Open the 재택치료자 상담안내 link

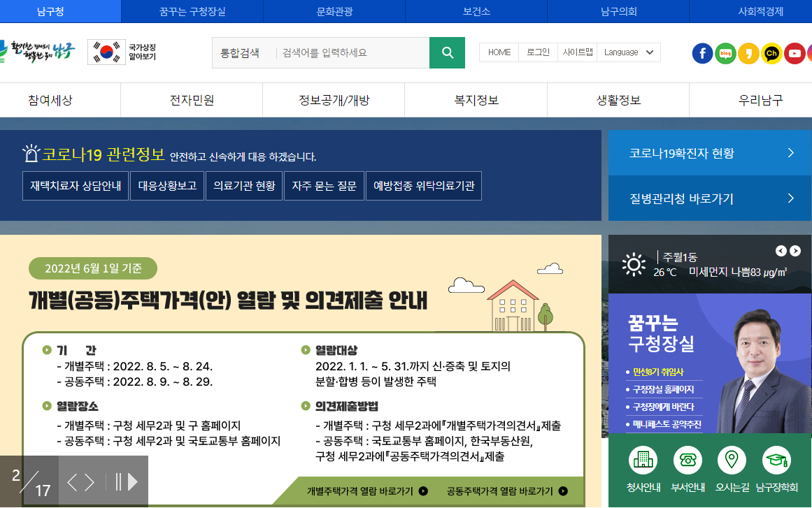click(x=76, y=186)
